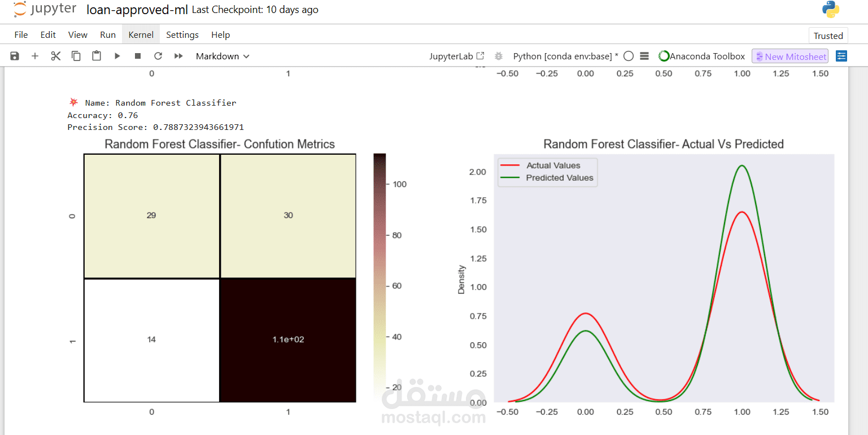The width and height of the screenshot is (868, 435).
Task: Cut the cell using scissors icon
Action: pos(55,56)
